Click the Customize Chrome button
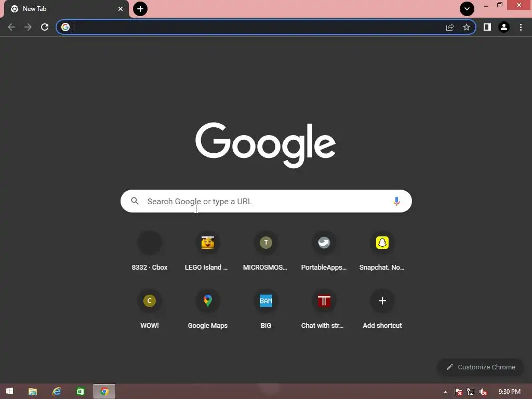Image resolution: width=532 pixels, height=399 pixels. pos(481,367)
